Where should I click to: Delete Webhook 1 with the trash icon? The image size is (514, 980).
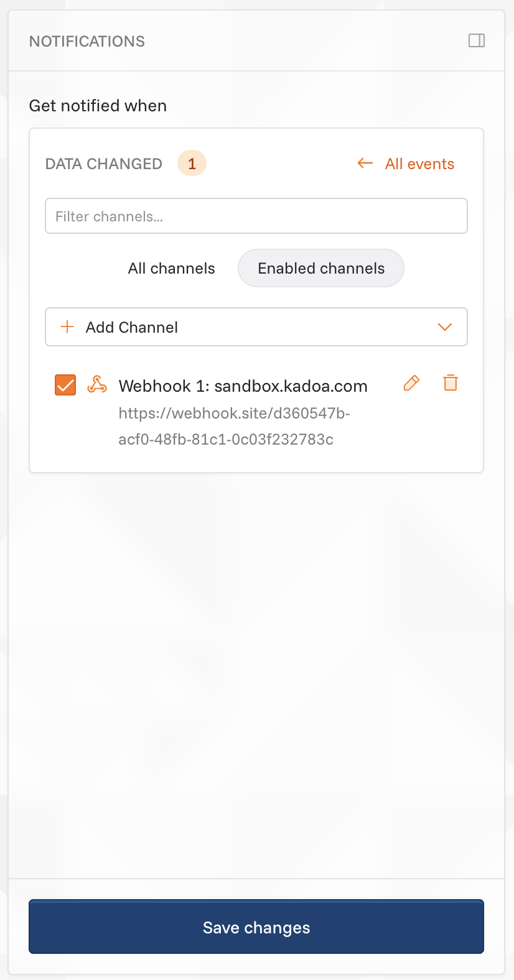click(451, 382)
